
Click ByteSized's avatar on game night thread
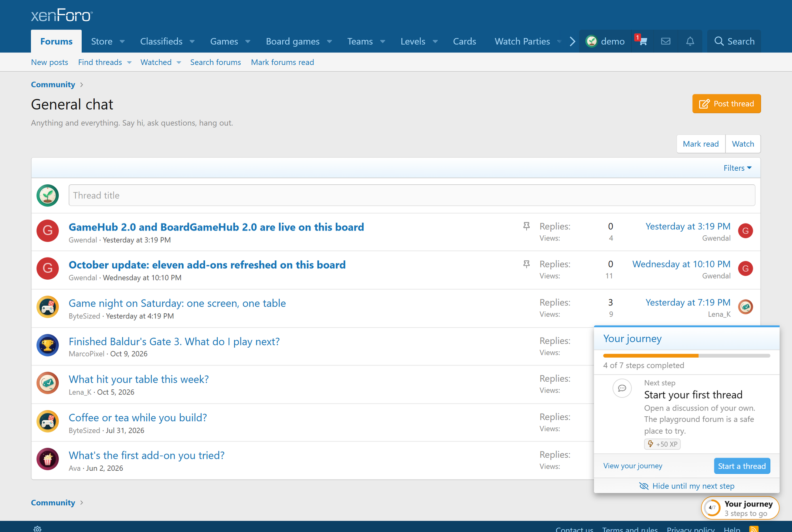click(48, 307)
